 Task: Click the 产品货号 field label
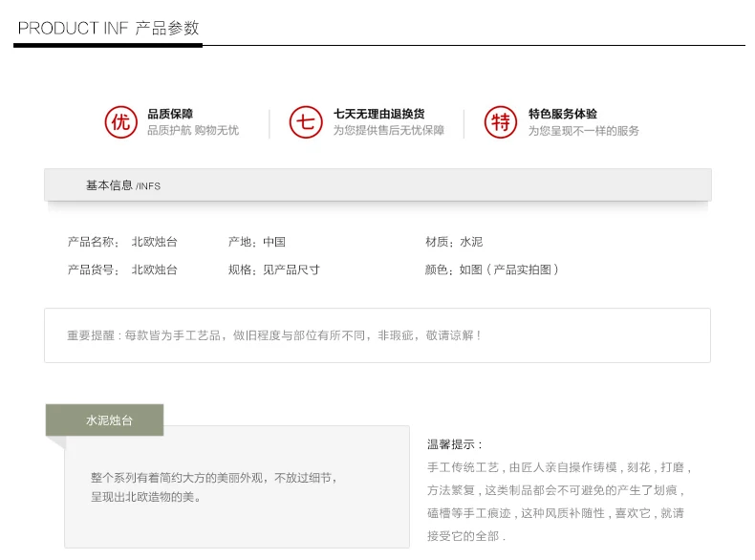click(x=93, y=269)
